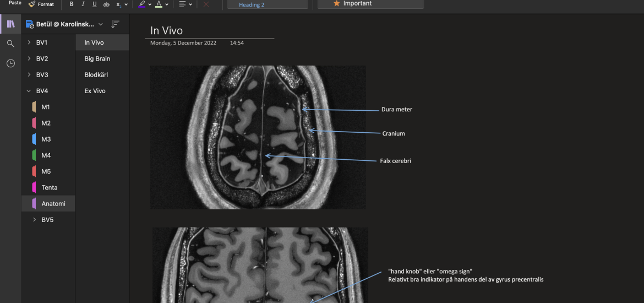Open the search magnifier in sidebar
This screenshot has width=644, height=303.
(10, 44)
